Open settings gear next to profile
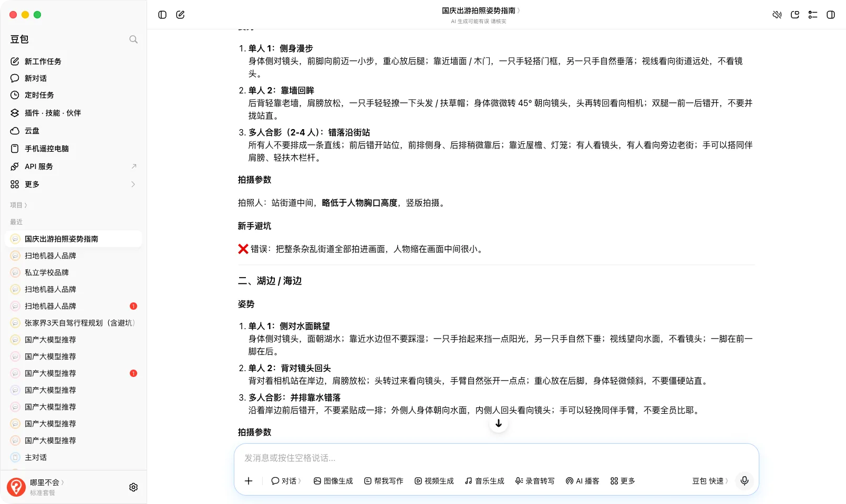The image size is (846, 504). (x=133, y=487)
